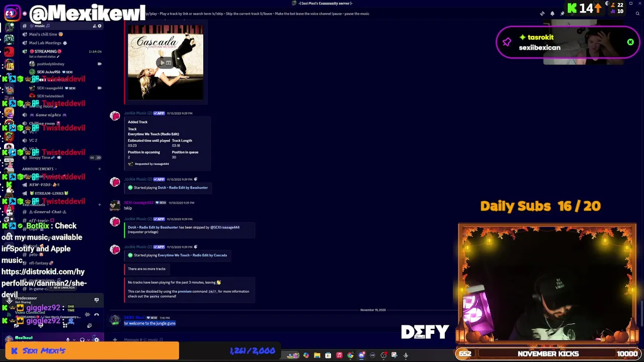
Task: Open activities icon in voice controls row
Action: tap(65, 325)
